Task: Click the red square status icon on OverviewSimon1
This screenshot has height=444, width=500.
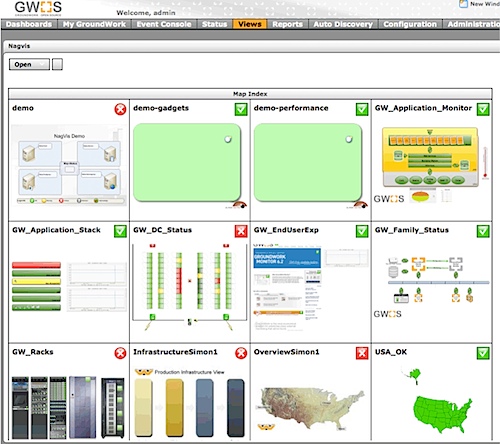Action: (x=362, y=353)
